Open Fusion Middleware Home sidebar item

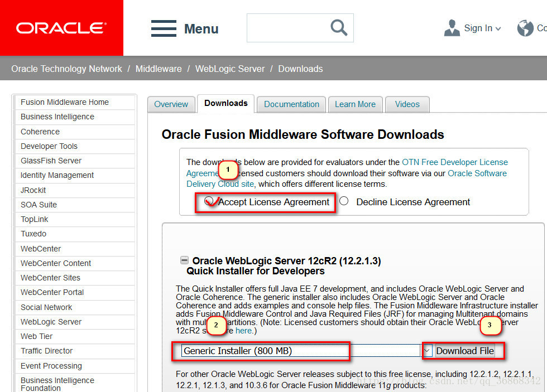[x=75, y=102]
